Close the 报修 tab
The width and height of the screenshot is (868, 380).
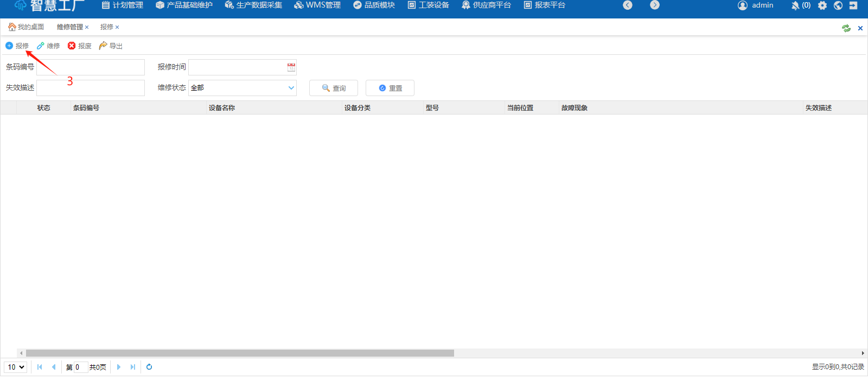point(117,27)
